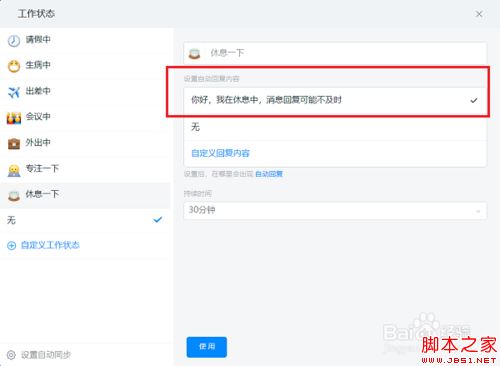This screenshot has height=366, width=500.
Task: Select the 请假中 status
Action: [85, 40]
